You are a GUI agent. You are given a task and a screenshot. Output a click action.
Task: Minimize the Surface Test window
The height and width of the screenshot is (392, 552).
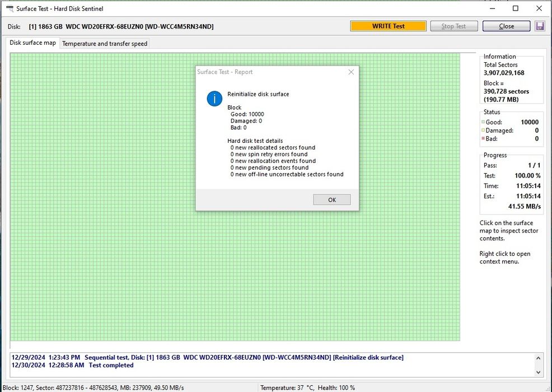pyautogui.click(x=492, y=8)
